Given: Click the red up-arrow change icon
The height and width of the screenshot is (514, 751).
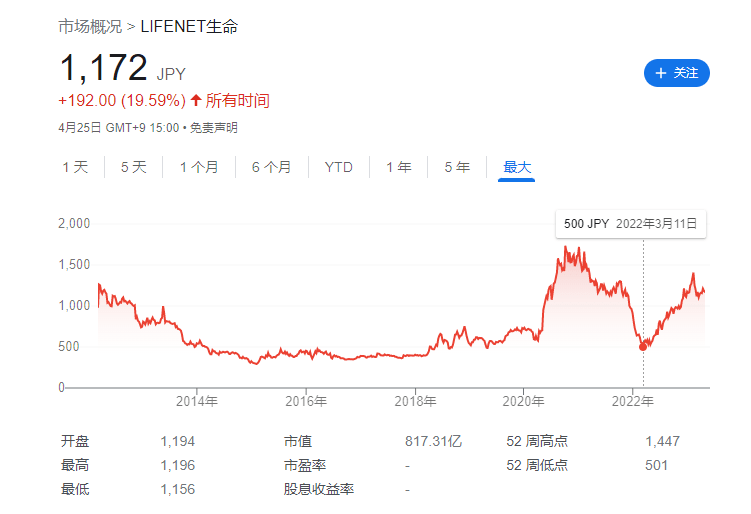Looking at the screenshot, I should pos(196,101).
